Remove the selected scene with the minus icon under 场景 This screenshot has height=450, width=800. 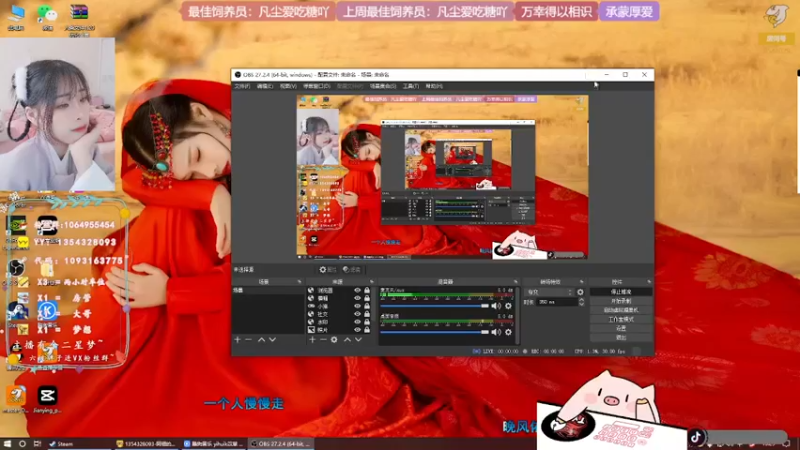point(248,340)
